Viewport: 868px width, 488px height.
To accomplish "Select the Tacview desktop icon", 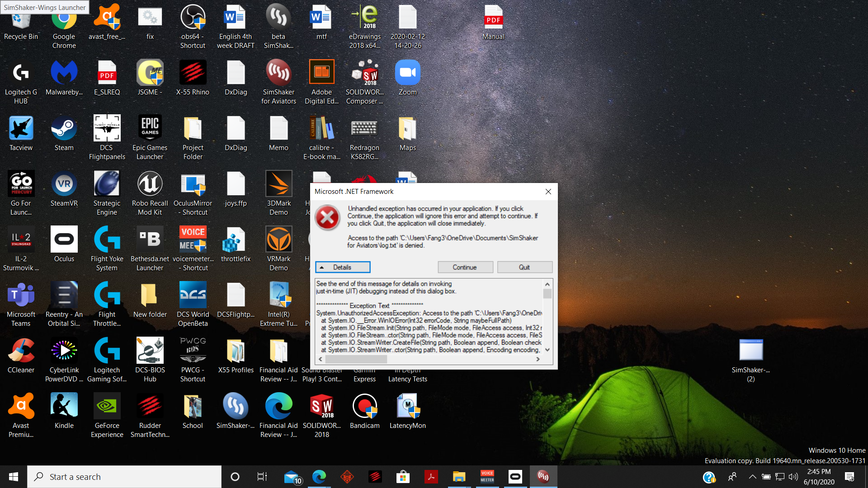I will tap(21, 134).
